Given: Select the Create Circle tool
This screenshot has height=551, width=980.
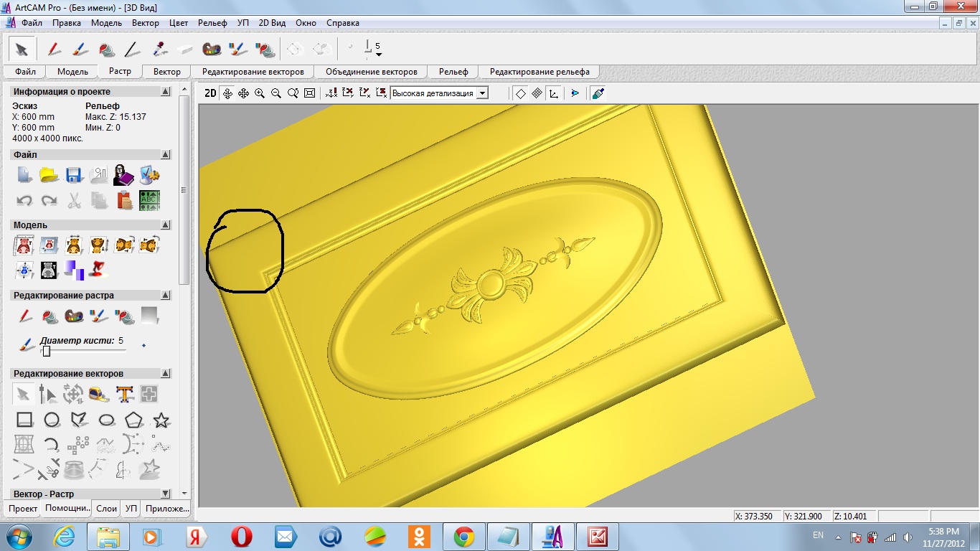Looking at the screenshot, I should click(x=51, y=420).
